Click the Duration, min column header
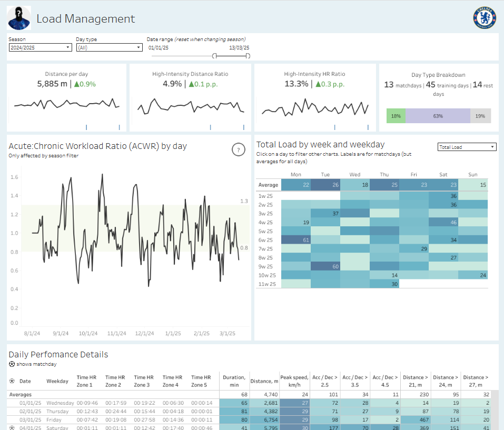The image size is (504, 430). 234,381
